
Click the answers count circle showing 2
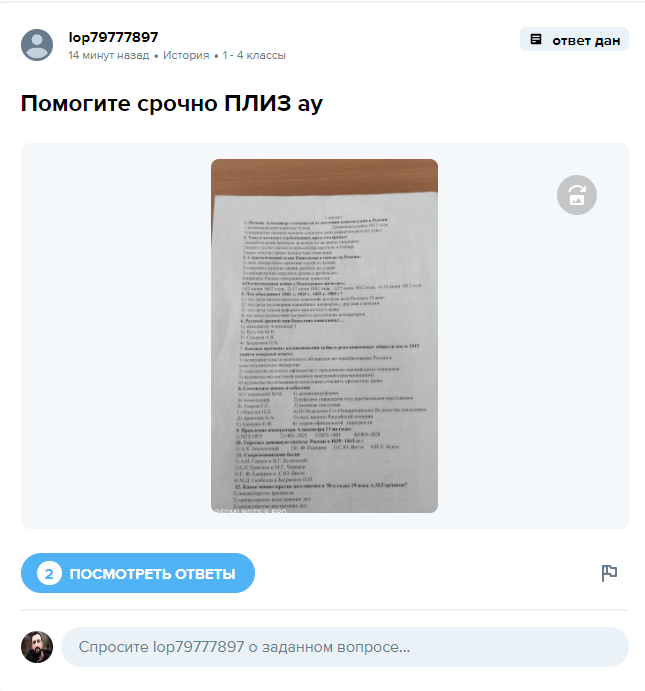[x=49, y=573]
